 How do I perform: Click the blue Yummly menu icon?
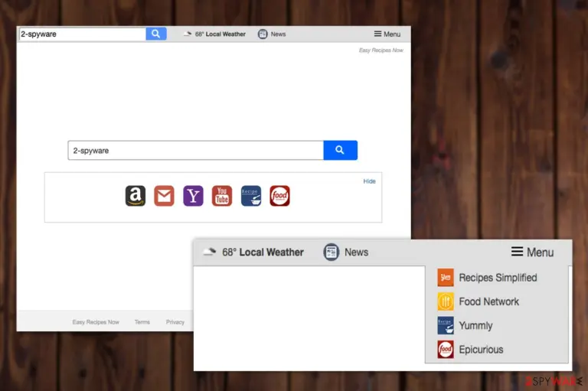click(x=446, y=325)
